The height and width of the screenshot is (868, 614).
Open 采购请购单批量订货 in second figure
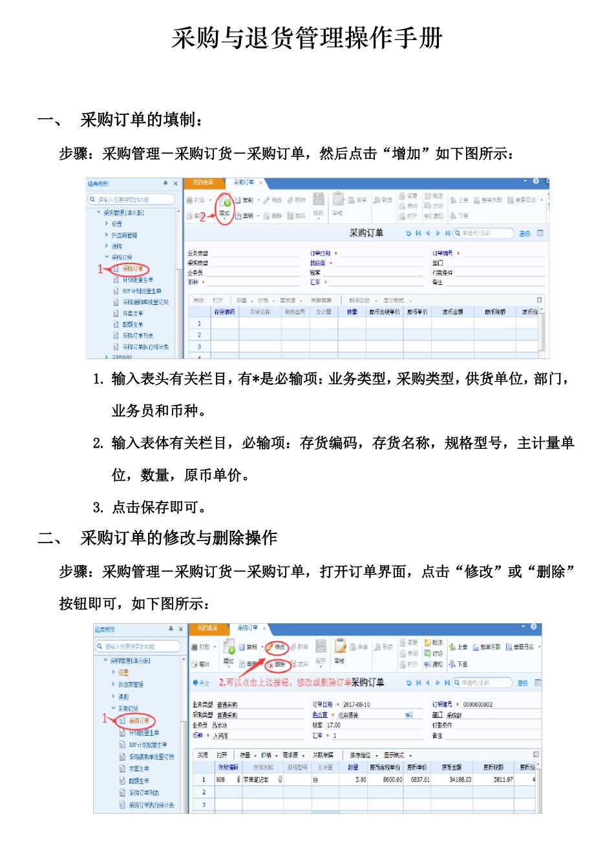click(x=151, y=756)
